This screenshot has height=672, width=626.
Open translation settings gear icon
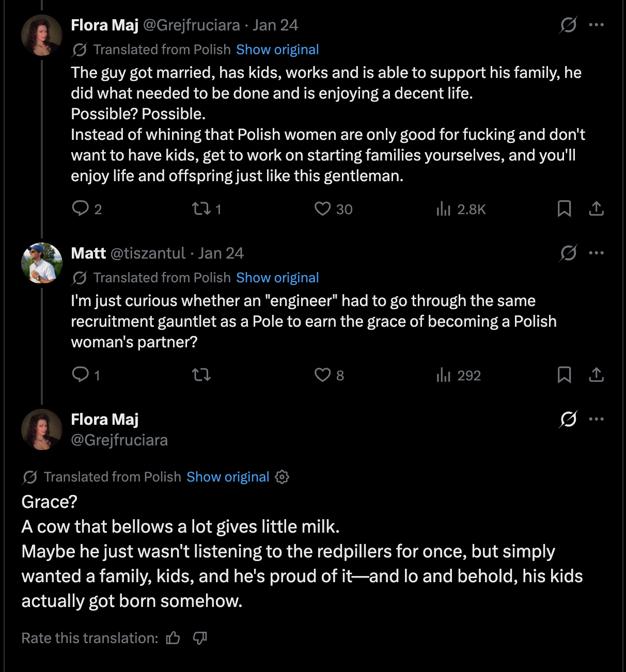pyautogui.click(x=282, y=477)
